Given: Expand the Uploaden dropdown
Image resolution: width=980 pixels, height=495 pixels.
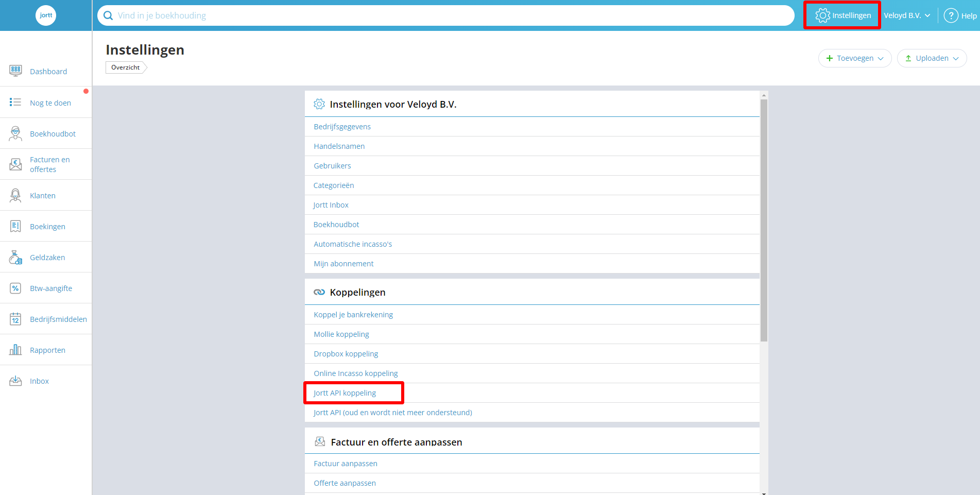Looking at the screenshot, I should coord(932,58).
